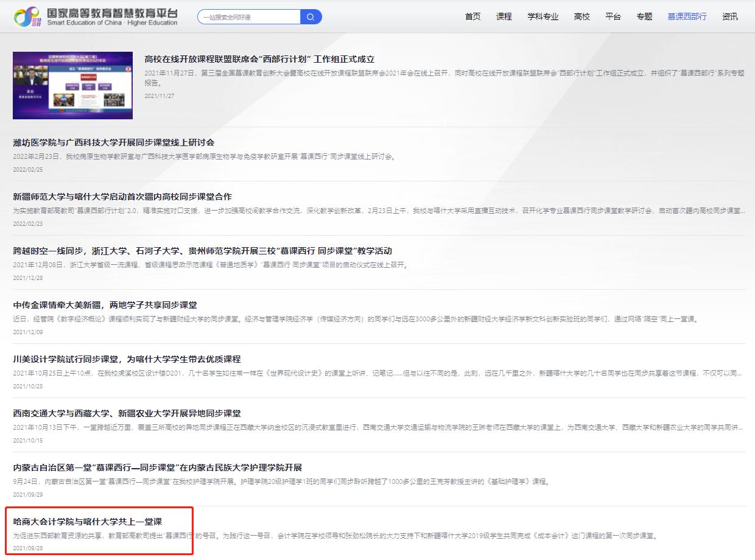Open the 西部行计划工作组正式成立 article headline

tap(259, 59)
